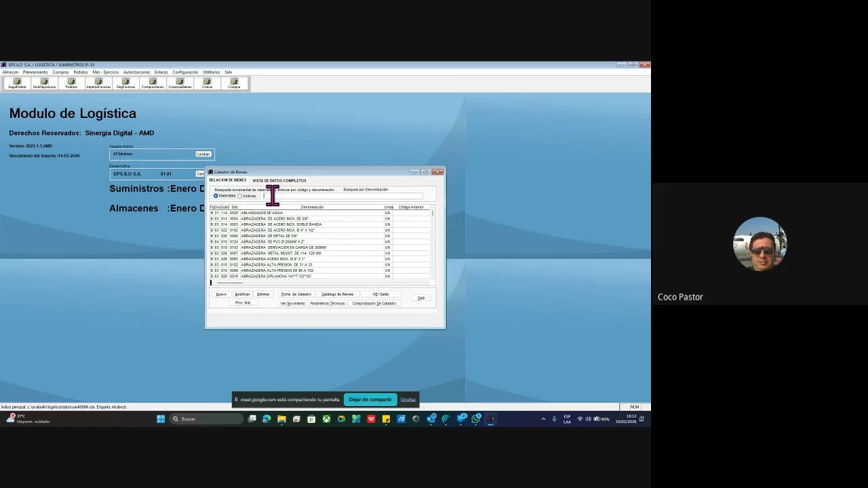Open Outlook from the taskbar
The height and width of the screenshot is (488, 868).
click(x=431, y=419)
